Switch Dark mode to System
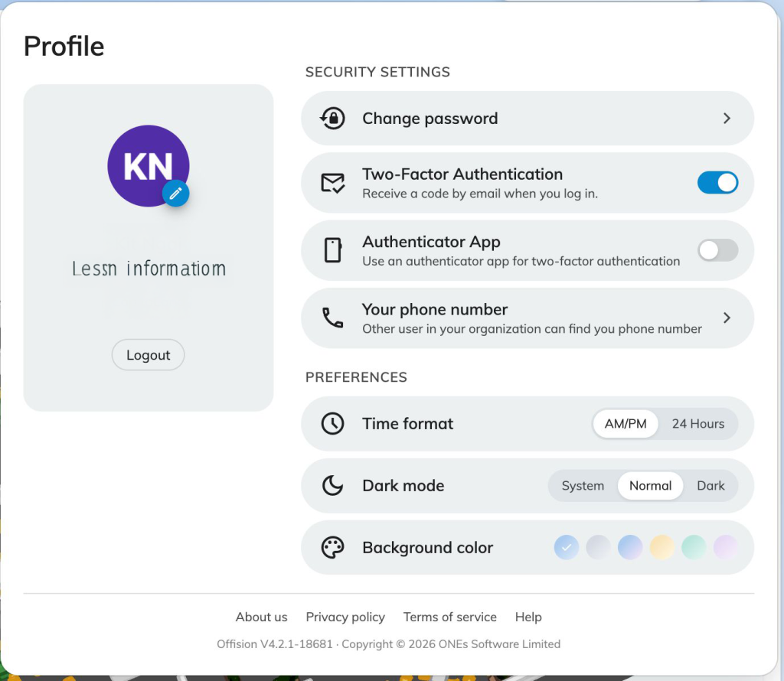 coord(583,486)
